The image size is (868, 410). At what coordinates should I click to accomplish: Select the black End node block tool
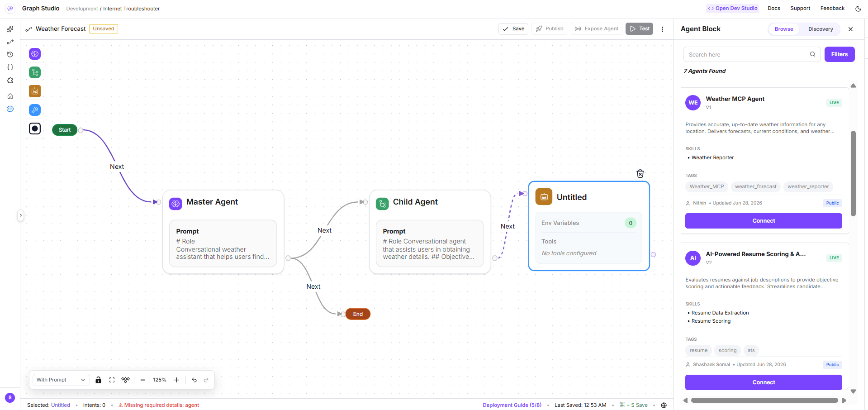pyautogui.click(x=35, y=129)
